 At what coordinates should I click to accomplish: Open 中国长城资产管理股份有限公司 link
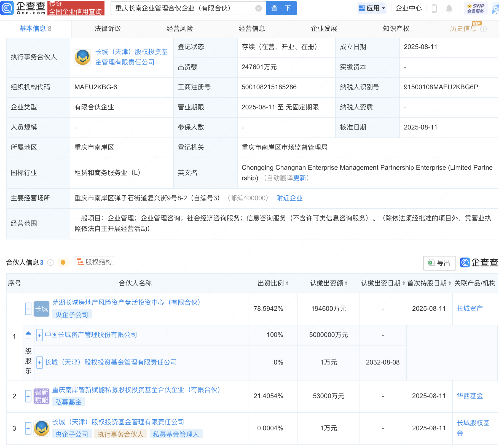pyautogui.click(x=91, y=335)
